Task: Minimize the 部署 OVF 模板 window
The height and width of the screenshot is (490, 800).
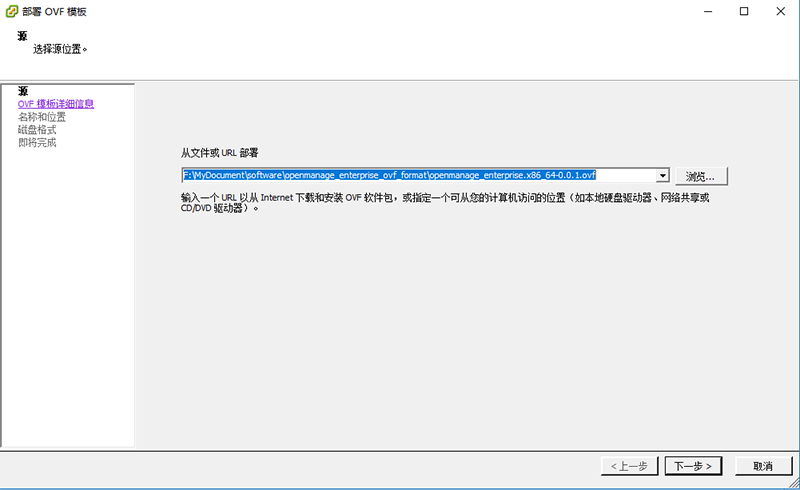Action: [x=708, y=11]
